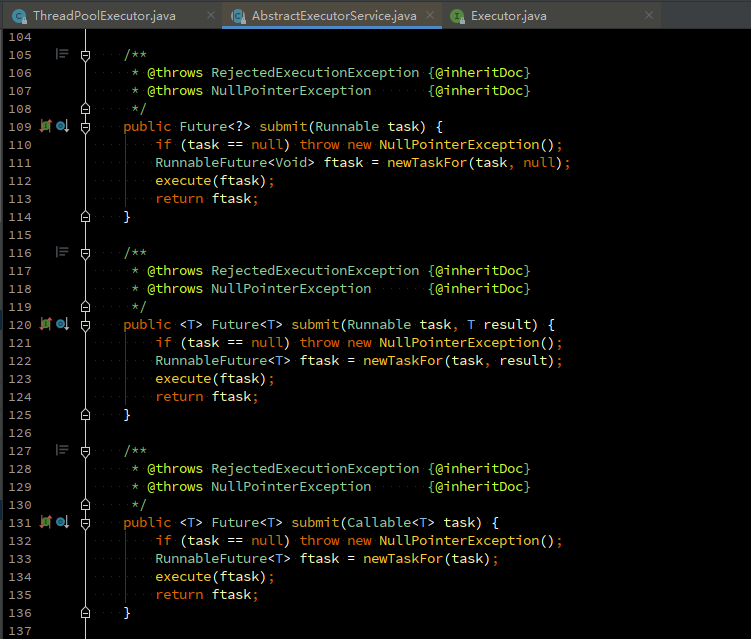This screenshot has height=639, width=751.
Task: Collapse the submit(Runnable task) method at line 109
Action: (85, 127)
